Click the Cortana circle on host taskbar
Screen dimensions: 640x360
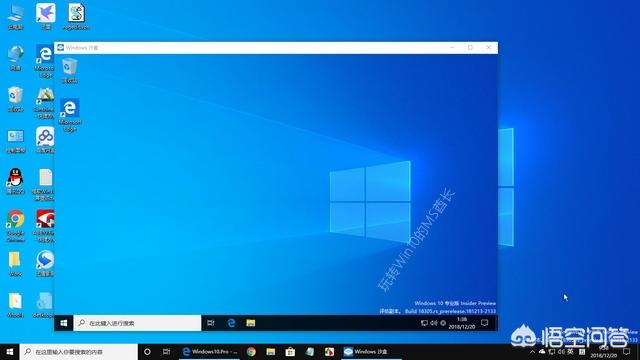click(147, 351)
